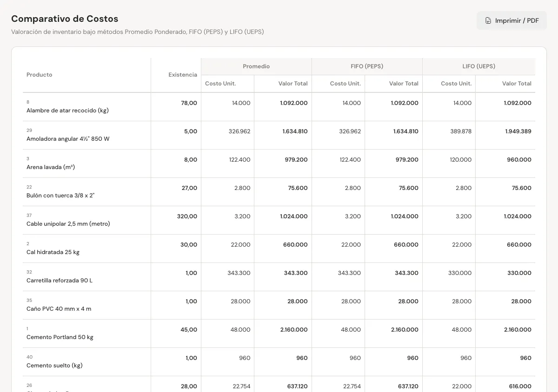Viewport: 558px width, 392px height.
Task: Select product Arena lavada (m³)
Action: [x=51, y=167]
